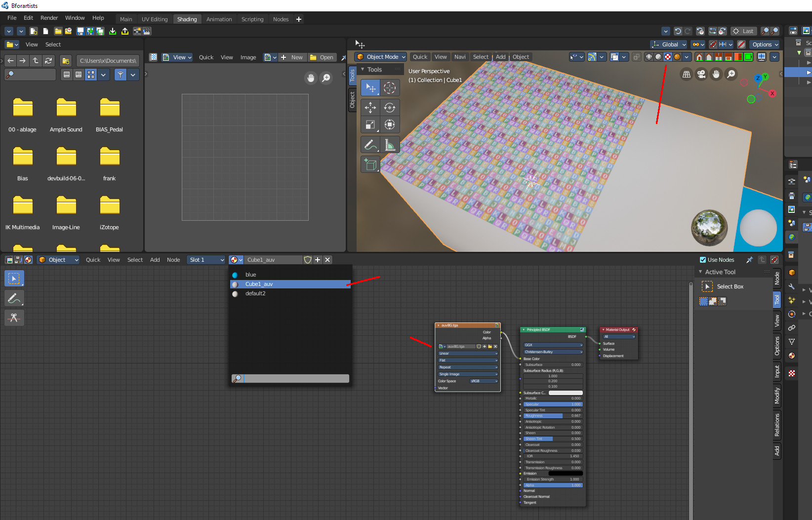Viewport: 812px width, 520px height.
Task: Uncheck the Use Nodes checkbox
Action: [703, 260]
